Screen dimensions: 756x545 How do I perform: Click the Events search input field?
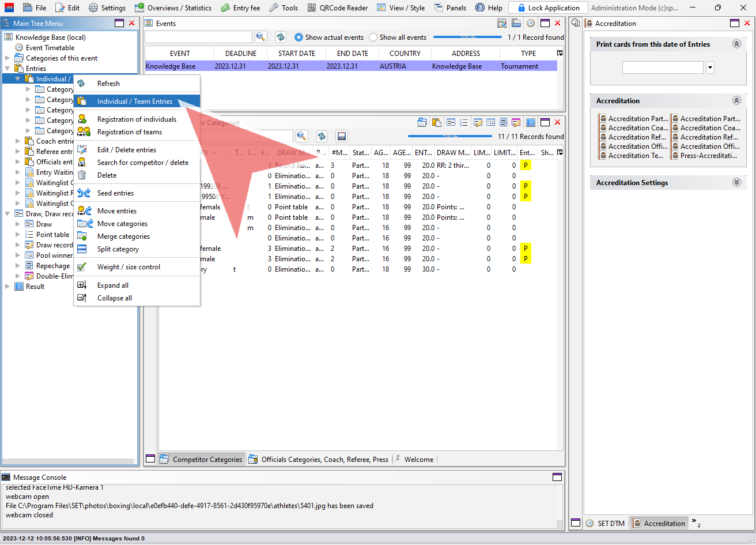click(x=198, y=37)
